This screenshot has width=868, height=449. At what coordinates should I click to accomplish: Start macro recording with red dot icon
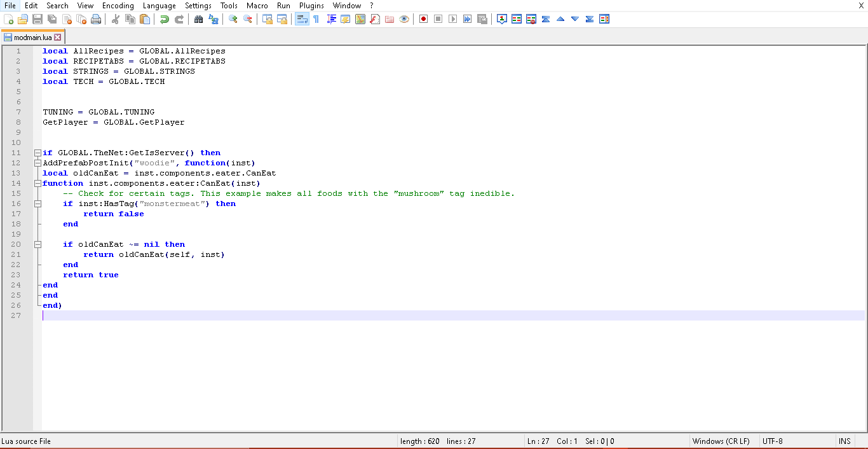tap(423, 19)
